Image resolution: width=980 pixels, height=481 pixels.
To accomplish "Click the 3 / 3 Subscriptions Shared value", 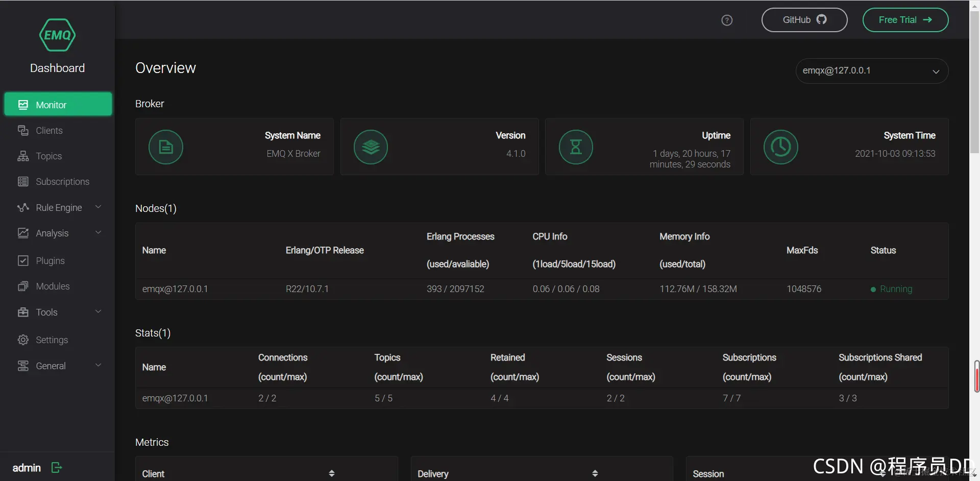I will [848, 398].
